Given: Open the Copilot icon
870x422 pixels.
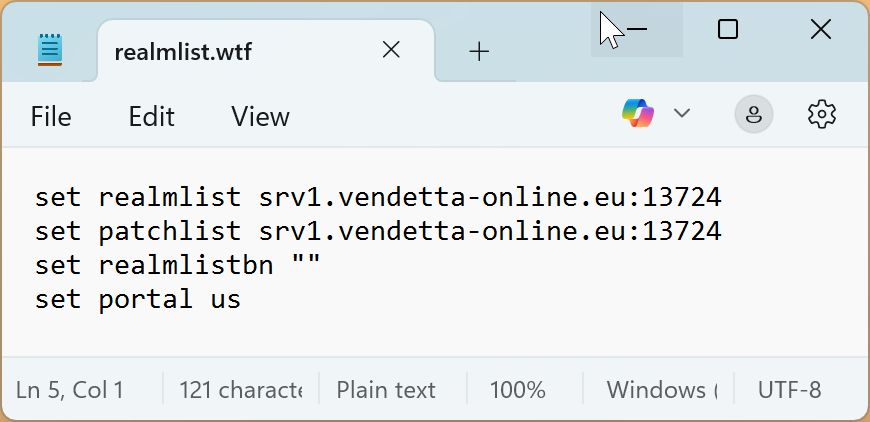Looking at the screenshot, I should coord(638,114).
